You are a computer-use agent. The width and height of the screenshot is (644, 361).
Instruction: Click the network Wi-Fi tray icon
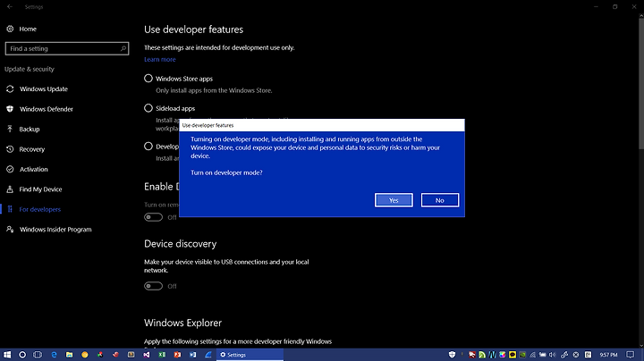point(532,355)
